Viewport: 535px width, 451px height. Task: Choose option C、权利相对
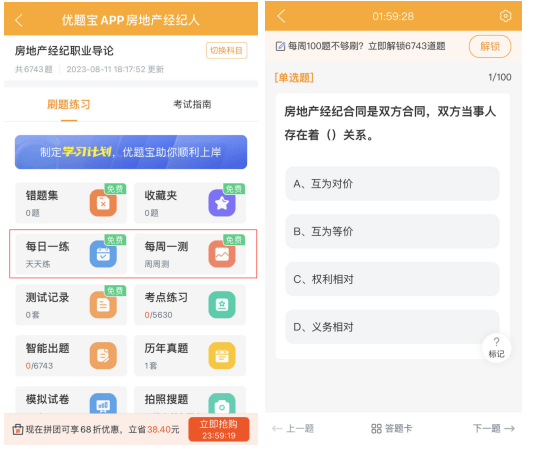click(x=392, y=279)
